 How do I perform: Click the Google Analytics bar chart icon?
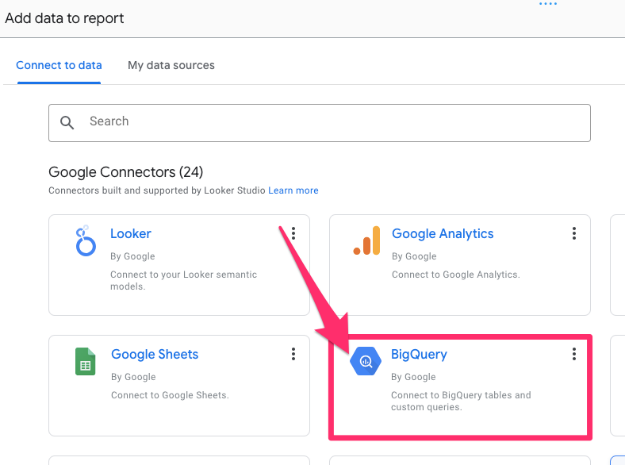pos(366,241)
